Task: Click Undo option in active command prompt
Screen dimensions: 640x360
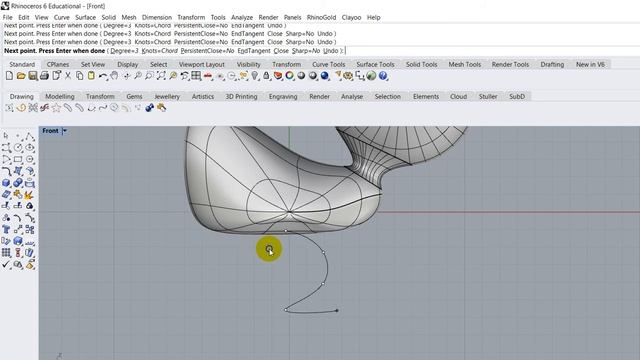Action: 331,51
